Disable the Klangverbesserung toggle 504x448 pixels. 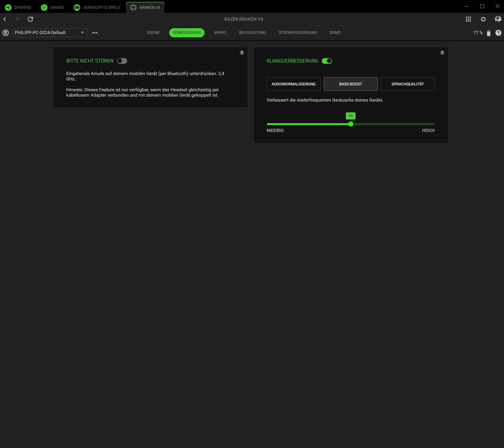327,61
